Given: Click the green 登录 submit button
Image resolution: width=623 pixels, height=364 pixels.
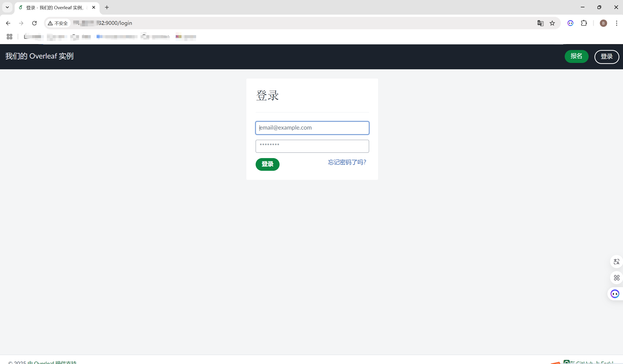Looking at the screenshot, I should point(268,164).
